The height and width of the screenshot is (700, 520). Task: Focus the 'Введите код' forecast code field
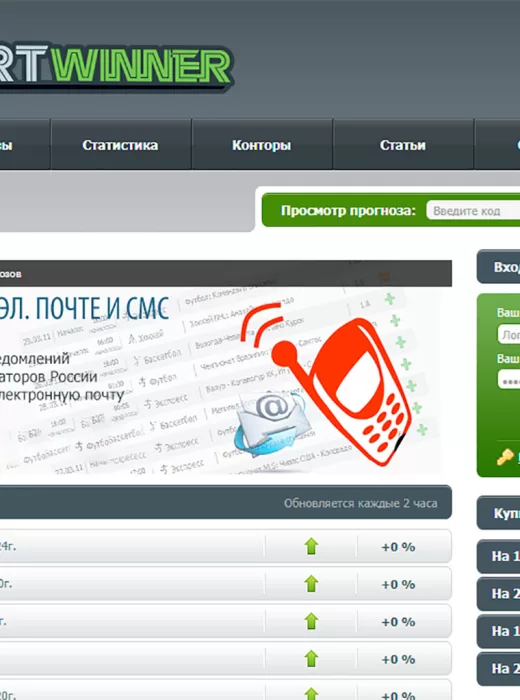(x=473, y=210)
